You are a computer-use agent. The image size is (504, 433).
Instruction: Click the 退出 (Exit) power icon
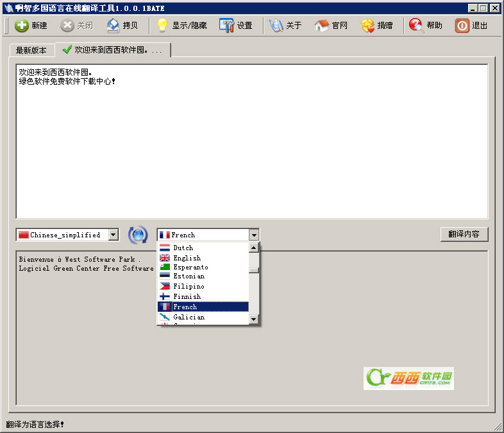point(462,26)
